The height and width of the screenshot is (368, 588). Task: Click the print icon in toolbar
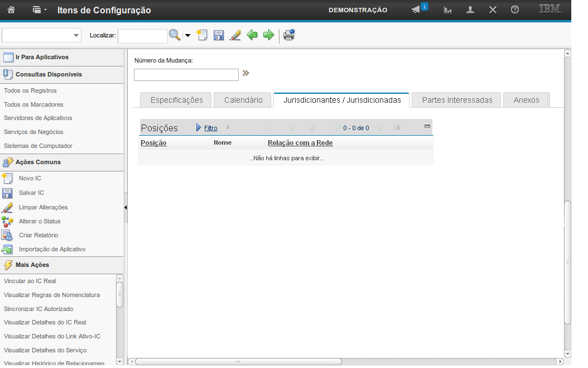click(288, 35)
